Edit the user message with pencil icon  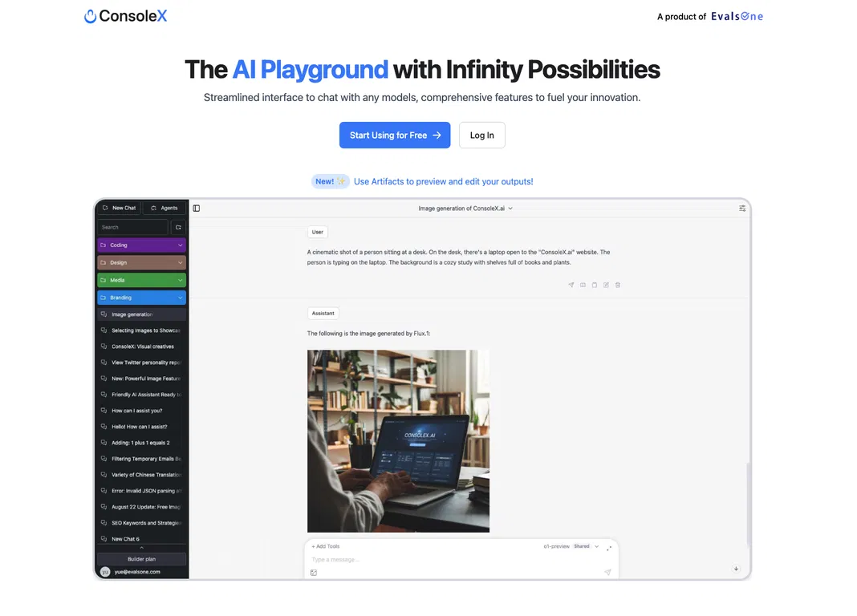606,285
